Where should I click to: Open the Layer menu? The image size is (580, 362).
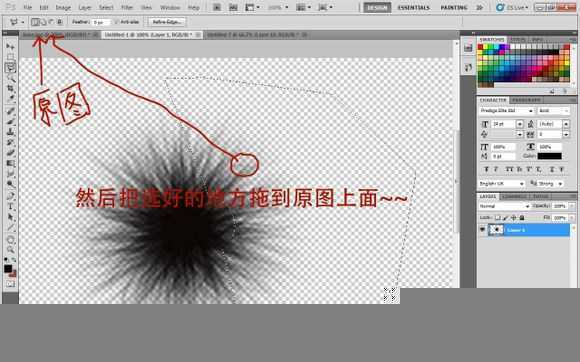[x=85, y=7]
